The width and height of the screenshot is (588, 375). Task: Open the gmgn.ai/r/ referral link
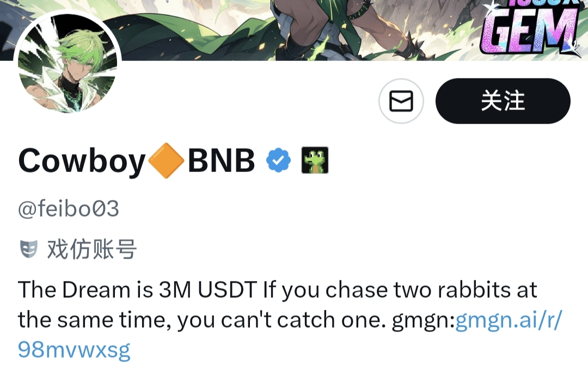[509, 320]
